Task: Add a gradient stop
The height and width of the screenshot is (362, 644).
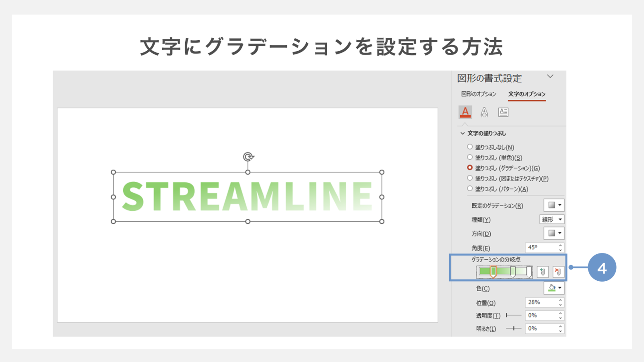Action: click(x=542, y=272)
